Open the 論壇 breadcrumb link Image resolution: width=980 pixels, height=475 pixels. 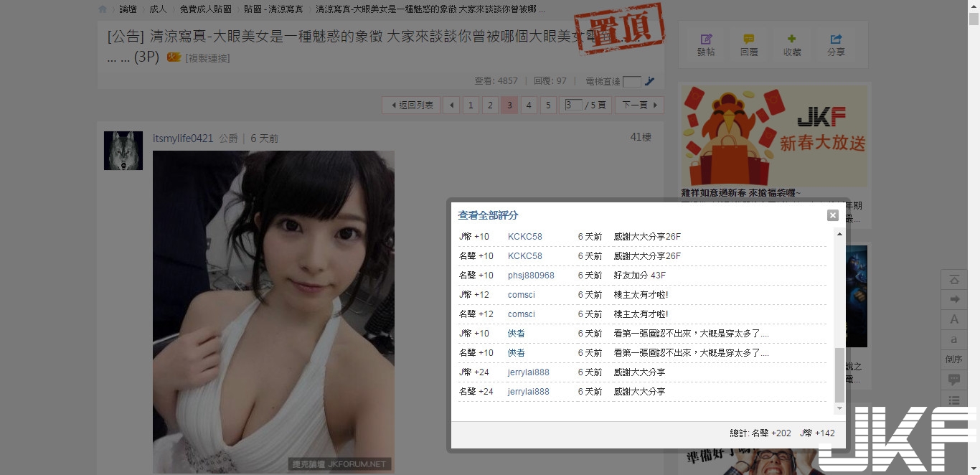(x=128, y=9)
